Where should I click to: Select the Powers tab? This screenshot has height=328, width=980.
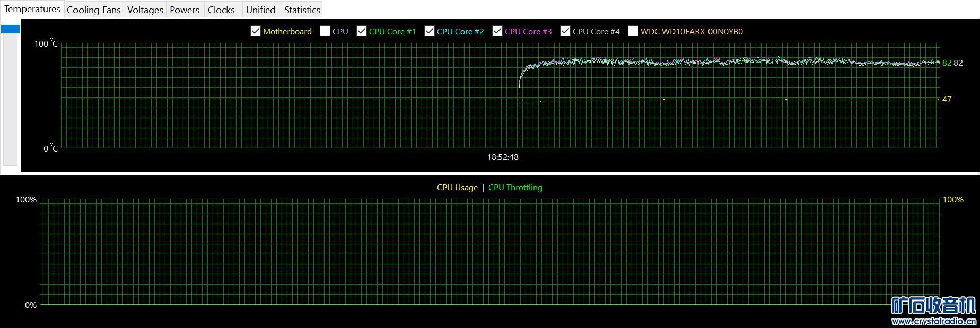185,10
